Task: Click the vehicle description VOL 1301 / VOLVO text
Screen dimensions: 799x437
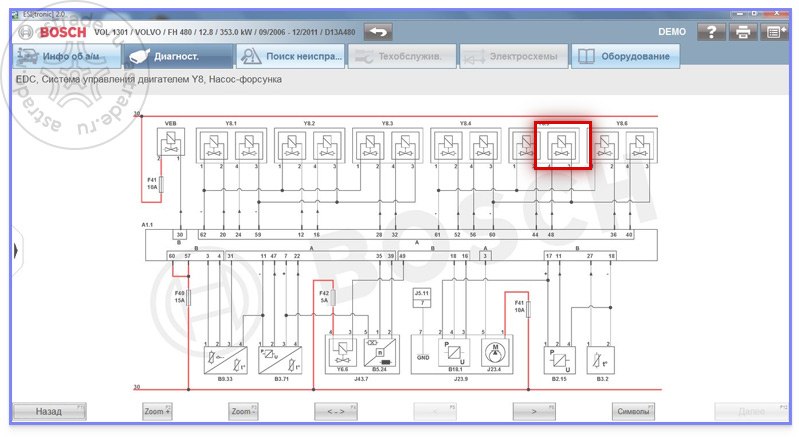Action: pos(225,32)
